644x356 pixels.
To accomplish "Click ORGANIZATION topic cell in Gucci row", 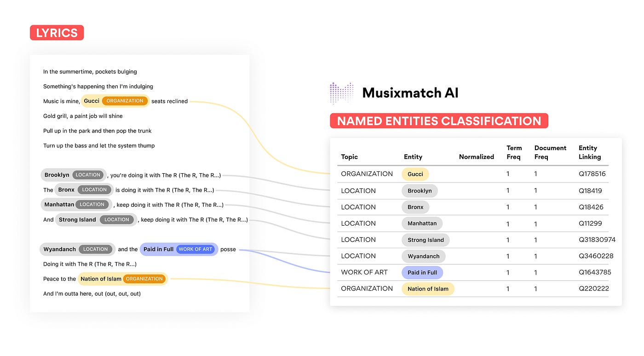I will [x=367, y=174].
